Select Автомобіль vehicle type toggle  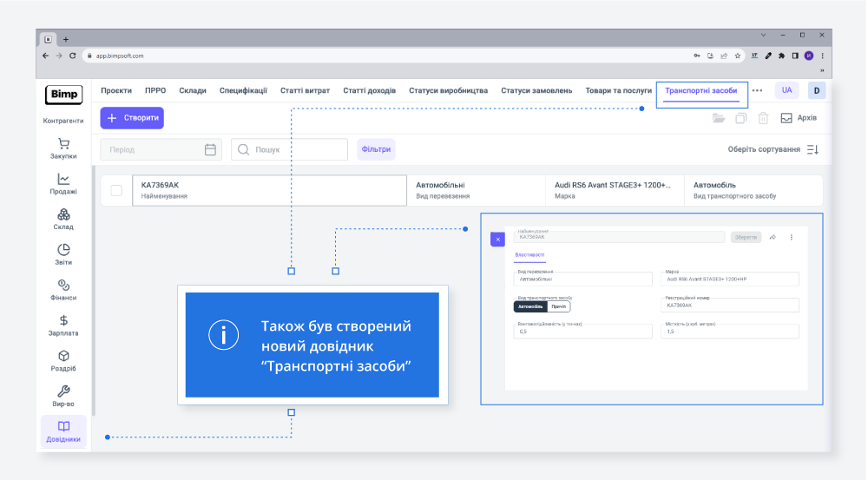[530, 306]
